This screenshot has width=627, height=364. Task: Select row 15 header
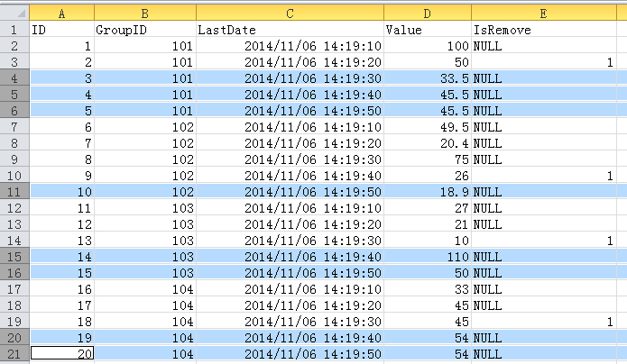point(14,256)
